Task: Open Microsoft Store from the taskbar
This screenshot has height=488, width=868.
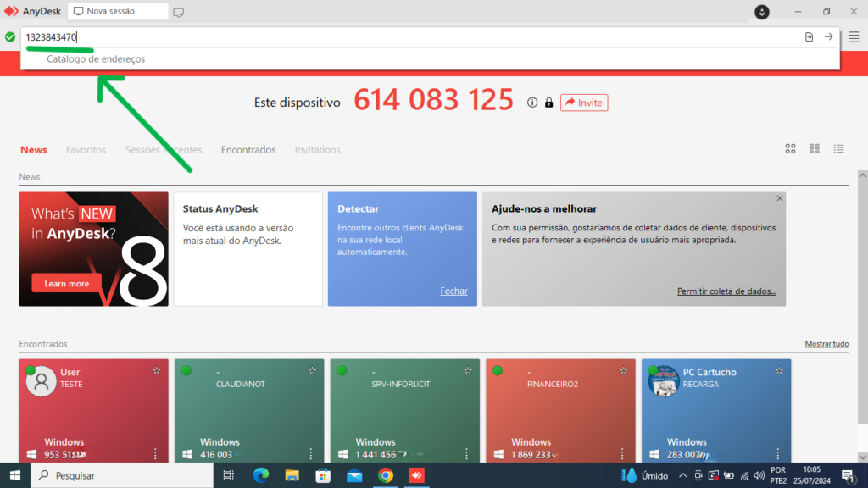Action: click(x=323, y=475)
